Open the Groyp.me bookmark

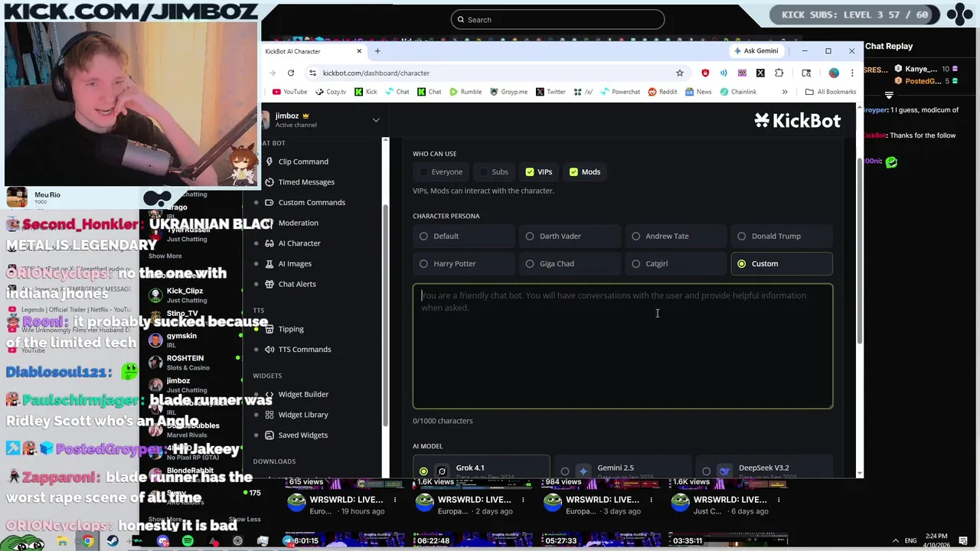click(x=508, y=92)
